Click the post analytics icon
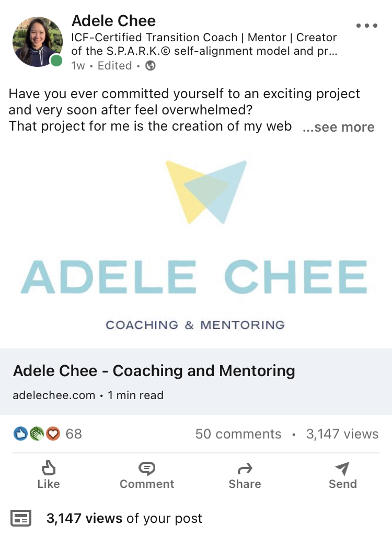Screen dimensions: 392x537 (x=21, y=518)
